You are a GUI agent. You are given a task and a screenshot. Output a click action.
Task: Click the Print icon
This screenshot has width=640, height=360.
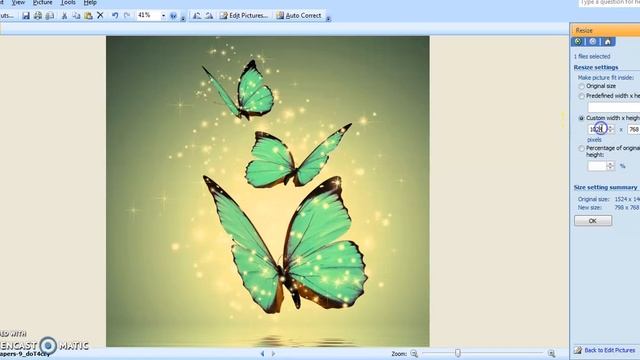click(38, 16)
